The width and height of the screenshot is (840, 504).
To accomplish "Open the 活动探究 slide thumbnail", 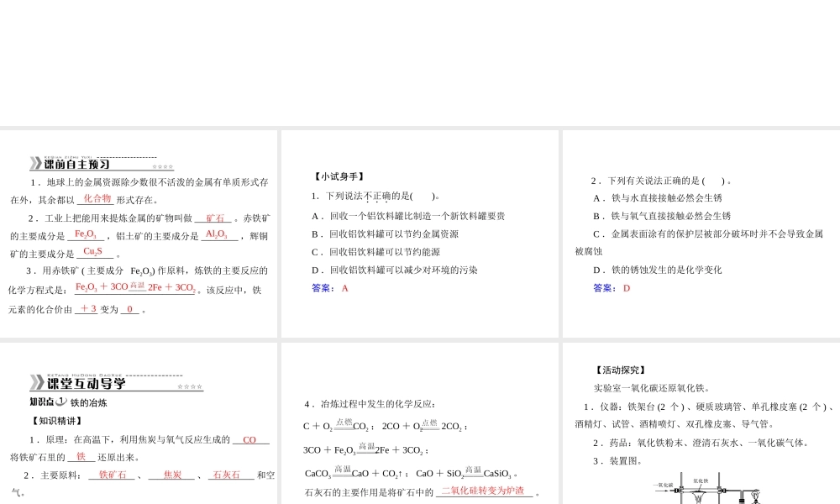I will pos(701,423).
